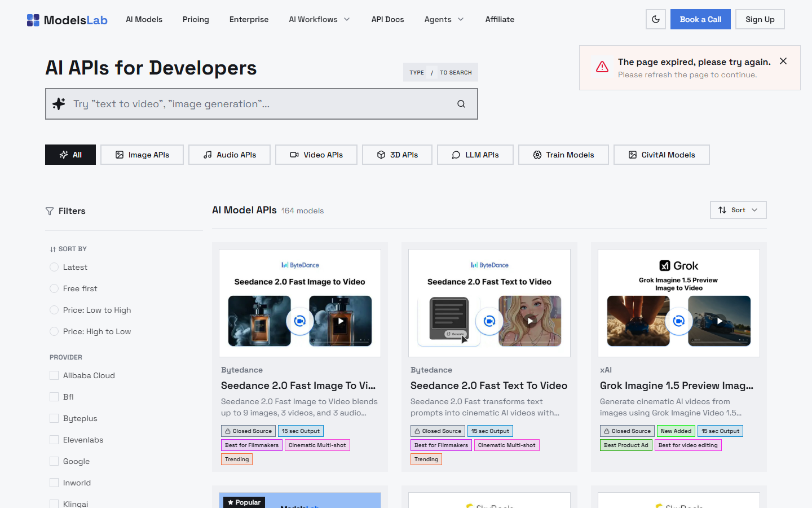812x508 pixels.
Task: Click the music note icon on Audio APIs
Action: pyautogui.click(x=208, y=155)
